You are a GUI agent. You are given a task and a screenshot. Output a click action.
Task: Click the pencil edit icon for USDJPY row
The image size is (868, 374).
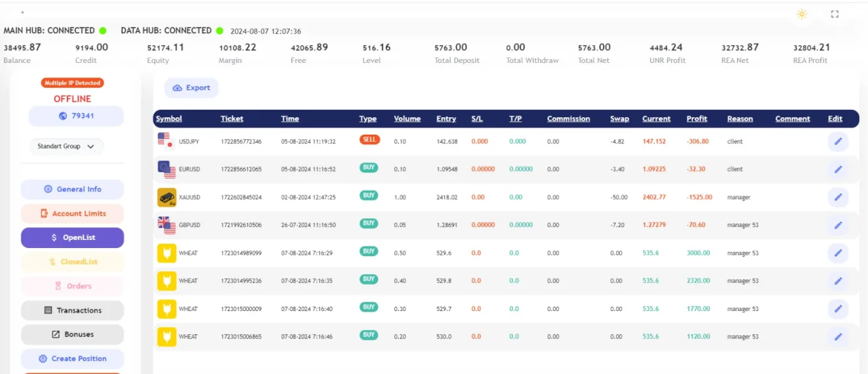pyautogui.click(x=837, y=141)
